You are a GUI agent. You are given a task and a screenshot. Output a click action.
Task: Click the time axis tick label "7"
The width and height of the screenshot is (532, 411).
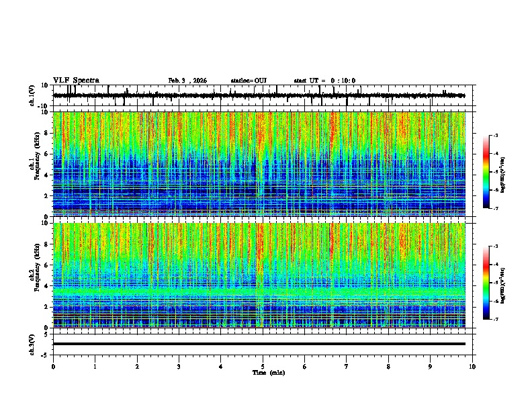point(347,367)
